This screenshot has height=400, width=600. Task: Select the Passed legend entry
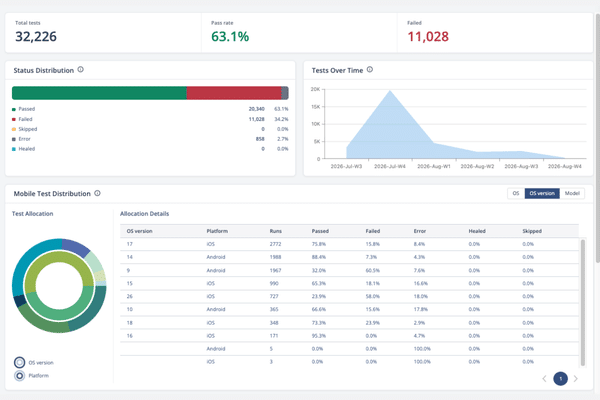[23, 109]
